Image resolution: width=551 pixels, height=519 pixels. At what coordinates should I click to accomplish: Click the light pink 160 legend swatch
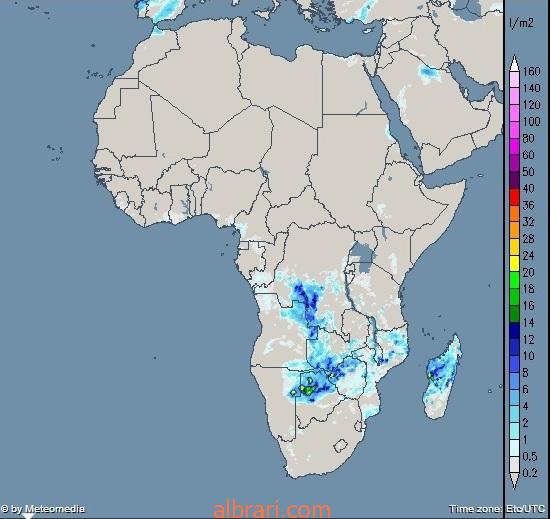[514, 79]
